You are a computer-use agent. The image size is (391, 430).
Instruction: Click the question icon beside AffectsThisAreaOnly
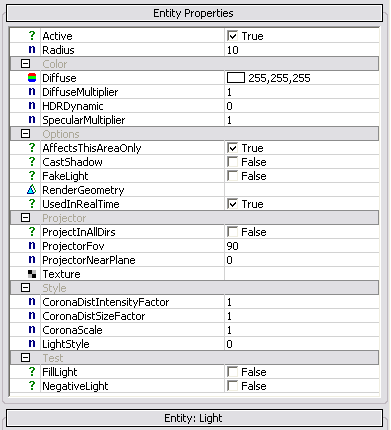[32, 148]
